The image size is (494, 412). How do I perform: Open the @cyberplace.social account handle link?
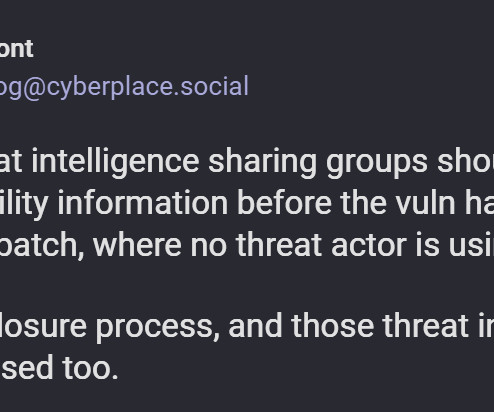click(124, 87)
